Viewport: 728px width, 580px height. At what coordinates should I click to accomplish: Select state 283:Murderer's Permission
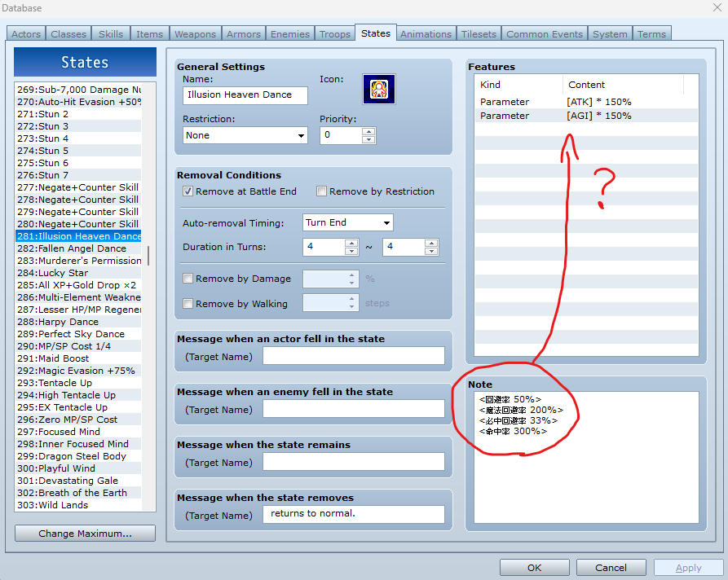tap(78, 261)
